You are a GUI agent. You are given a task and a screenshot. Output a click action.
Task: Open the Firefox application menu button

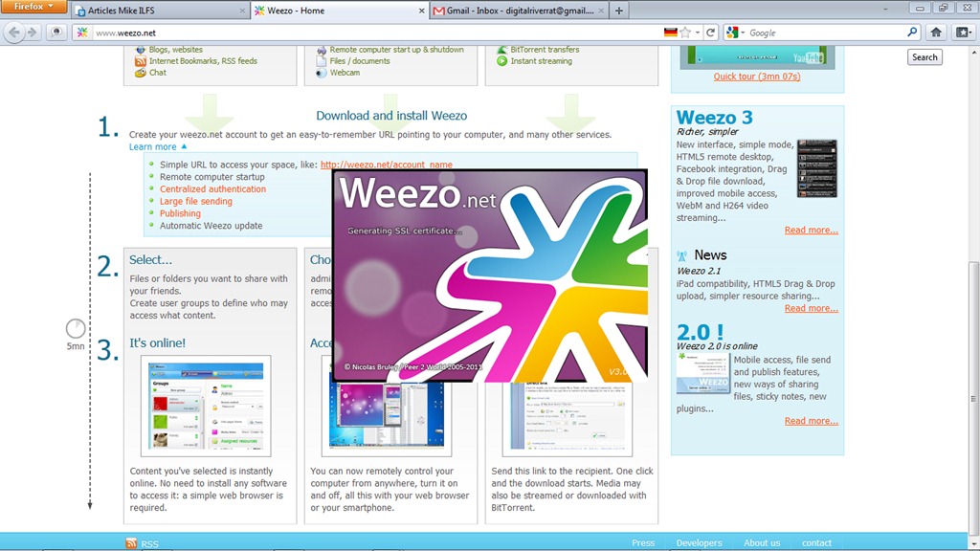coord(33,7)
